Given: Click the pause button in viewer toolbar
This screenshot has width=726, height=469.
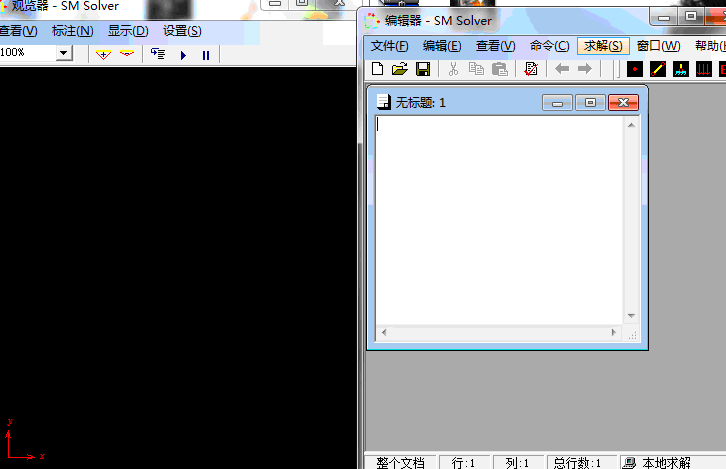Looking at the screenshot, I should point(206,55).
